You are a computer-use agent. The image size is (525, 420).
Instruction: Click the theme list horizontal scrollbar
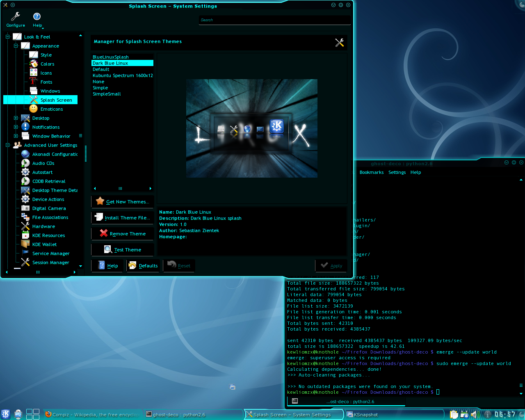(x=123, y=189)
